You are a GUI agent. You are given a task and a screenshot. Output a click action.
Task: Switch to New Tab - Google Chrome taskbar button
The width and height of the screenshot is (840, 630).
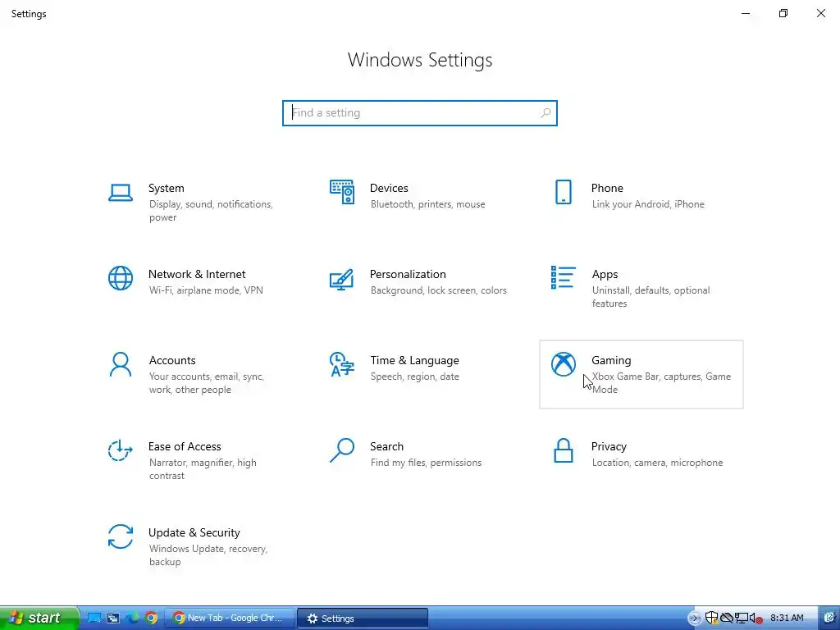pos(230,619)
